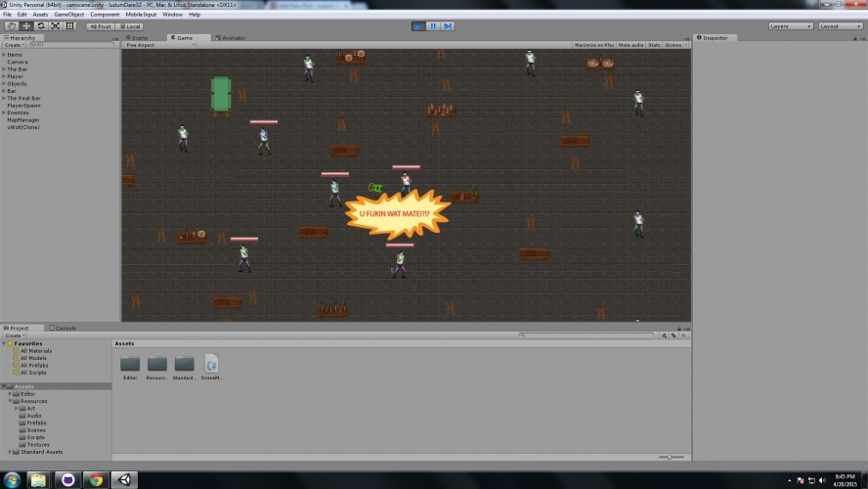Click the Play button to stop playmode
The width and height of the screenshot is (868, 489).
click(x=418, y=26)
